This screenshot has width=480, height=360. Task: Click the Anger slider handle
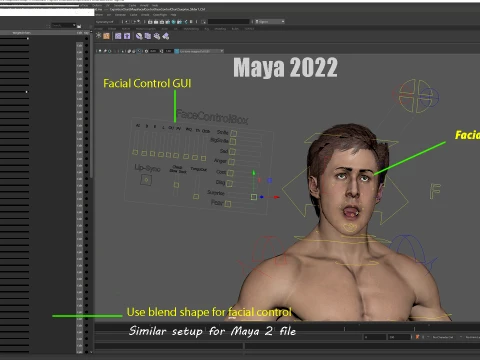(231, 162)
